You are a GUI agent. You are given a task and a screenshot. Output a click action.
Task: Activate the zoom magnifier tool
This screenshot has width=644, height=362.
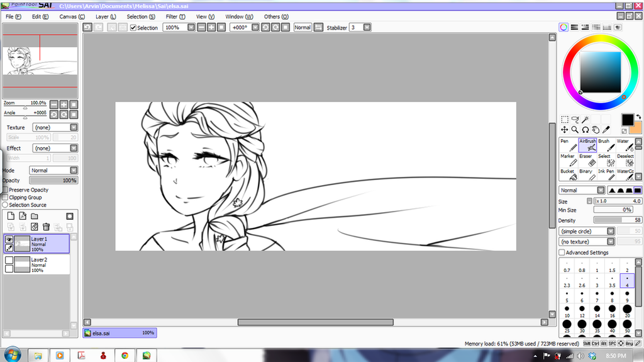click(575, 130)
